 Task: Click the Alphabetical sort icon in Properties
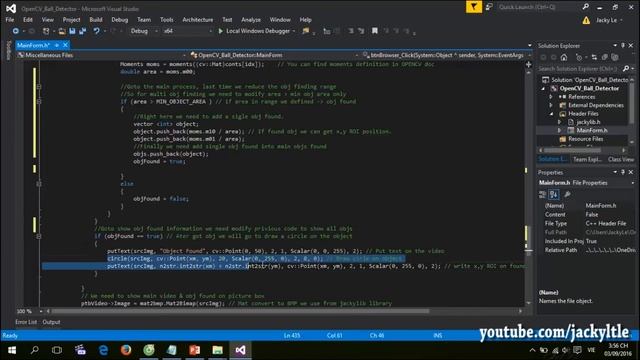tap(553, 194)
